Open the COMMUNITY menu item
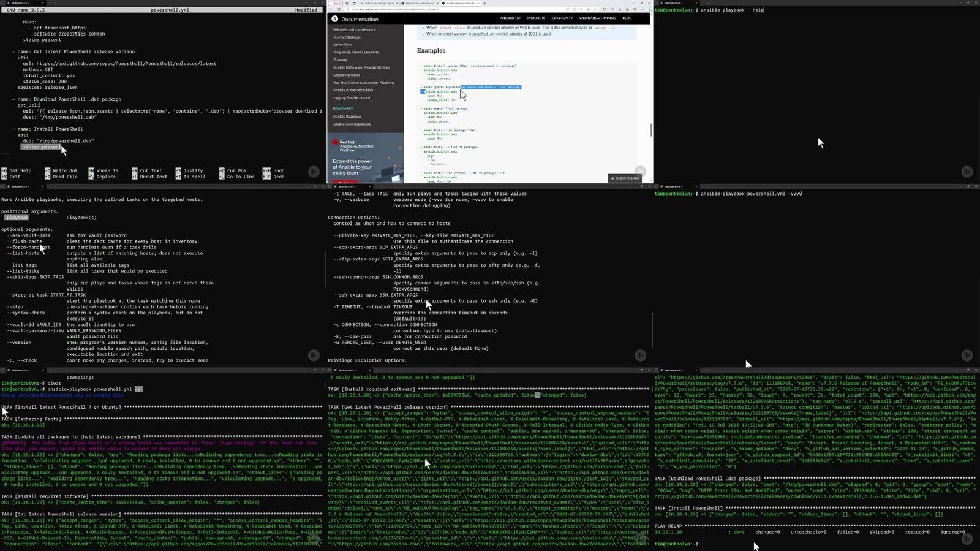The width and height of the screenshot is (980, 551). [562, 18]
